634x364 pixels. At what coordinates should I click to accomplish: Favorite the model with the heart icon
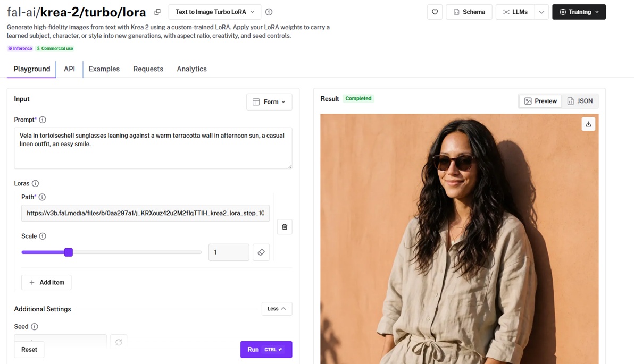[x=435, y=12]
